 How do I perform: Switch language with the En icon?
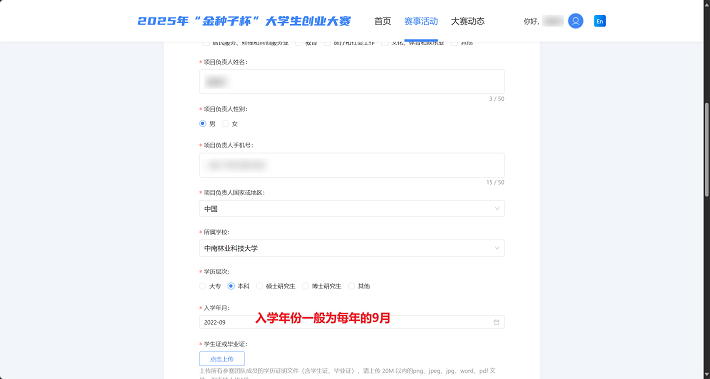click(600, 21)
